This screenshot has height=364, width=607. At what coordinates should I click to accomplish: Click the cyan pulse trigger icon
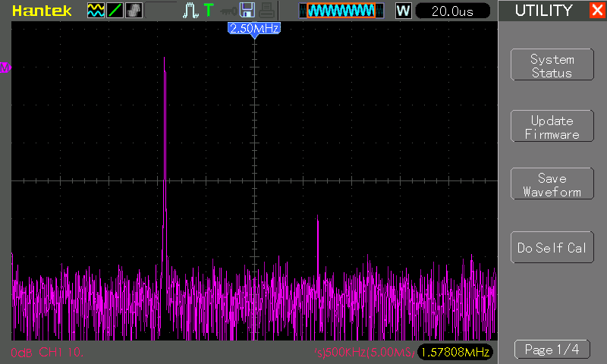click(x=190, y=11)
